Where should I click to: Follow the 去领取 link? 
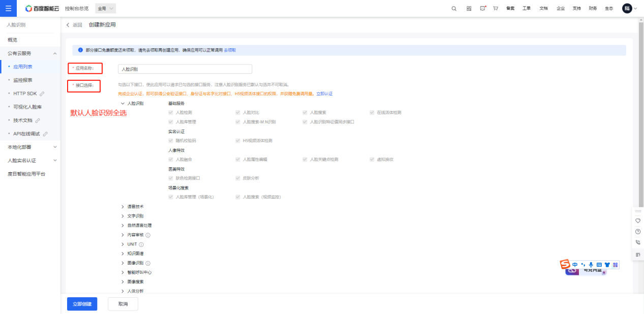tap(230, 50)
